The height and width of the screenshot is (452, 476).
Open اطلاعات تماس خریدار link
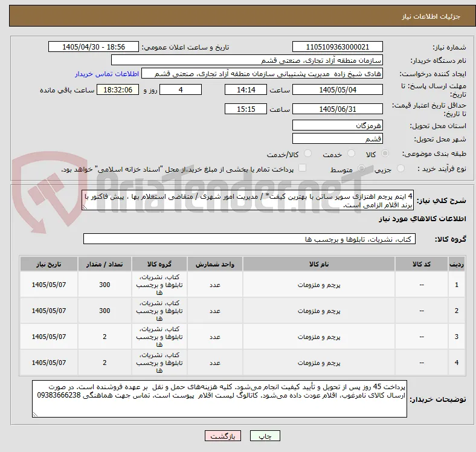(x=107, y=74)
